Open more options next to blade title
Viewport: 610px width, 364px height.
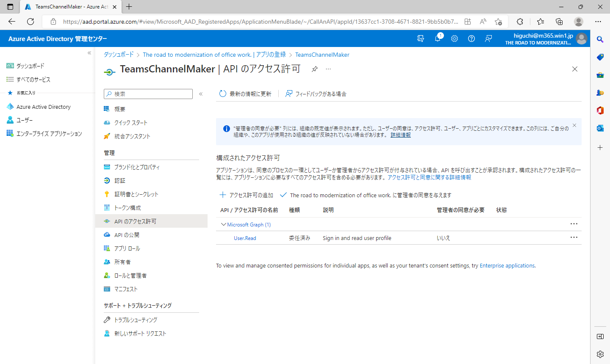pyautogui.click(x=328, y=69)
